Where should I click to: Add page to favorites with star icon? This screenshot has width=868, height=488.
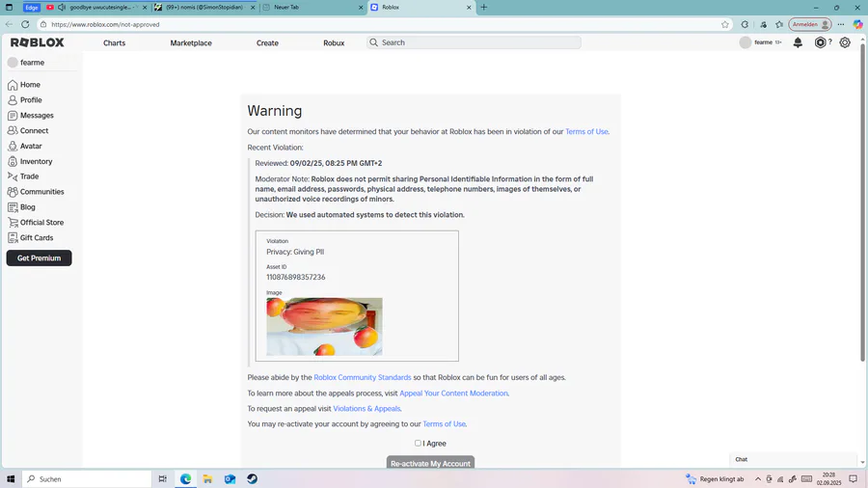725,24
